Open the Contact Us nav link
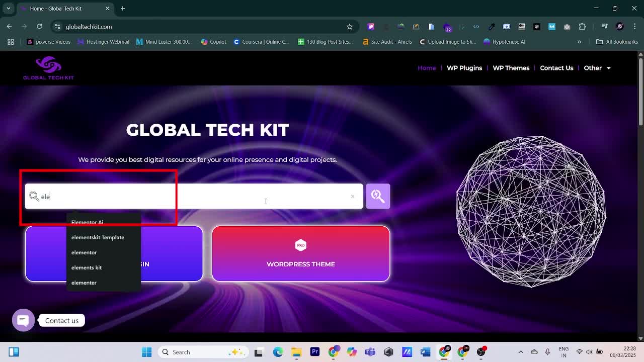This screenshot has width=644, height=362. (556, 68)
